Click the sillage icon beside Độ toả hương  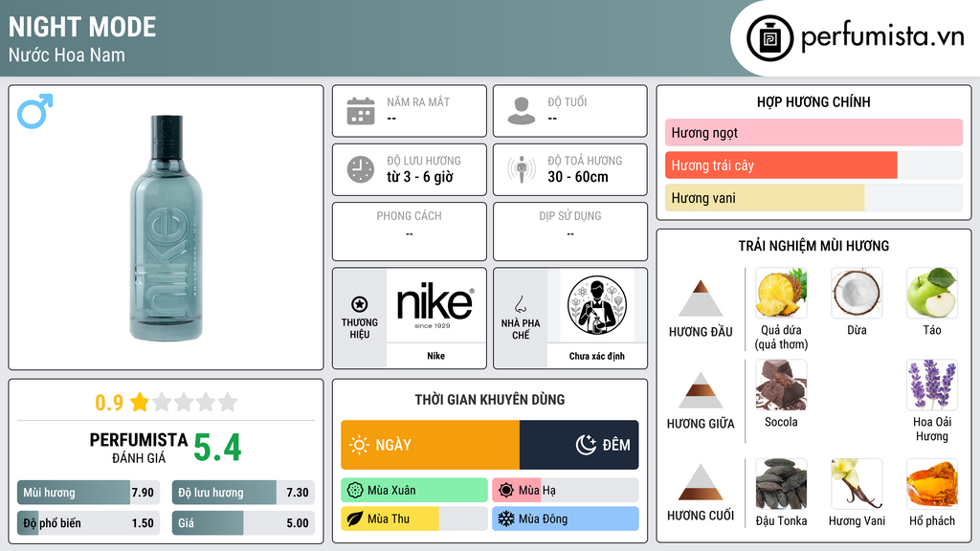(522, 169)
